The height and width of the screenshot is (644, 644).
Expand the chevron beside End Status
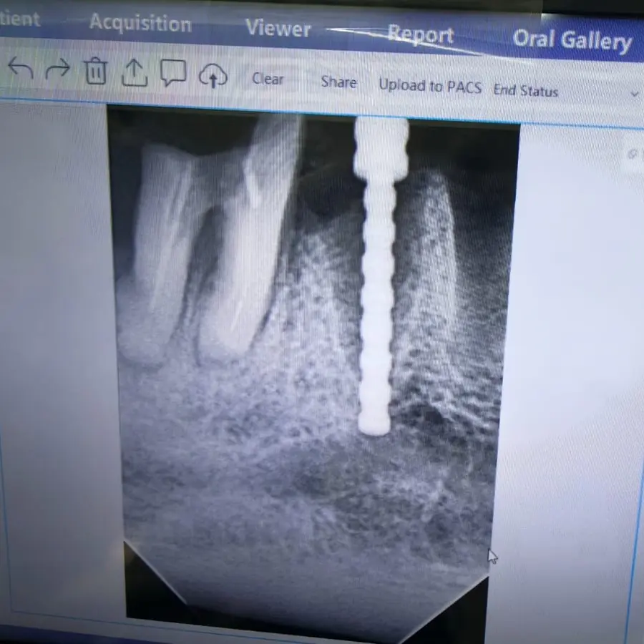coord(635,94)
